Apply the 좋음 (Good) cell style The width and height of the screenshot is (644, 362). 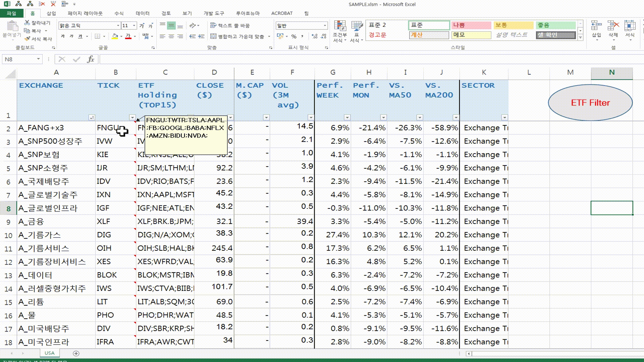pyautogui.click(x=555, y=25)
